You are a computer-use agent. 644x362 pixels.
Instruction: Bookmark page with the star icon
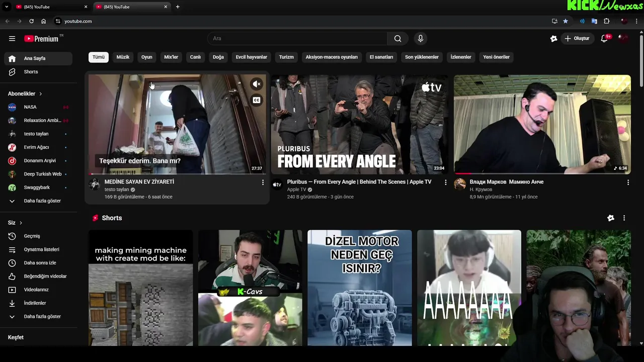566,21
